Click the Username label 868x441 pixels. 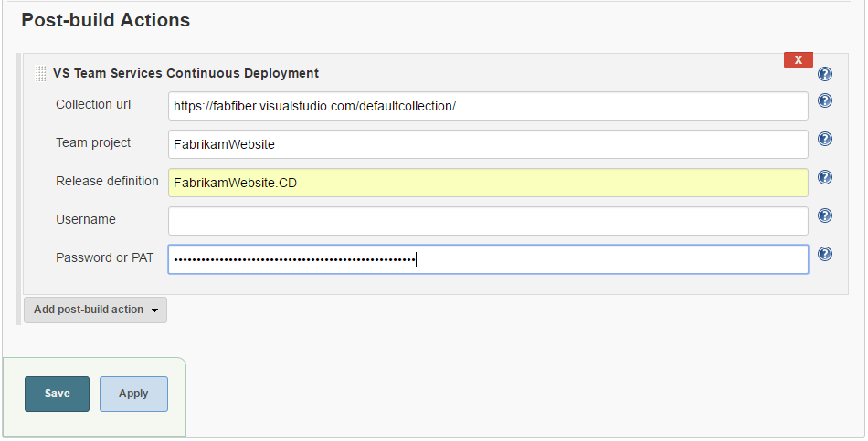point(86,220)
